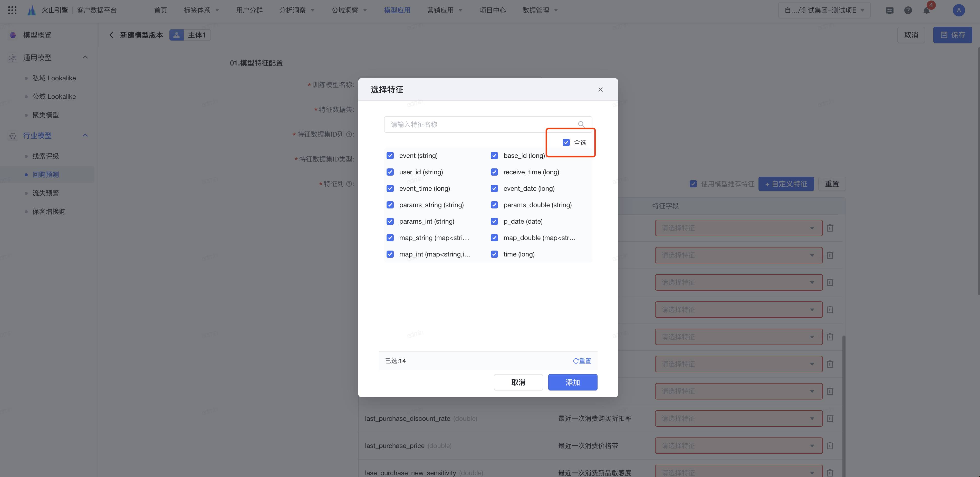The width and height of the screenshot is (980, 477).
Task: Click the search magnifier in feature search box
Action: [x=581, y=125]
